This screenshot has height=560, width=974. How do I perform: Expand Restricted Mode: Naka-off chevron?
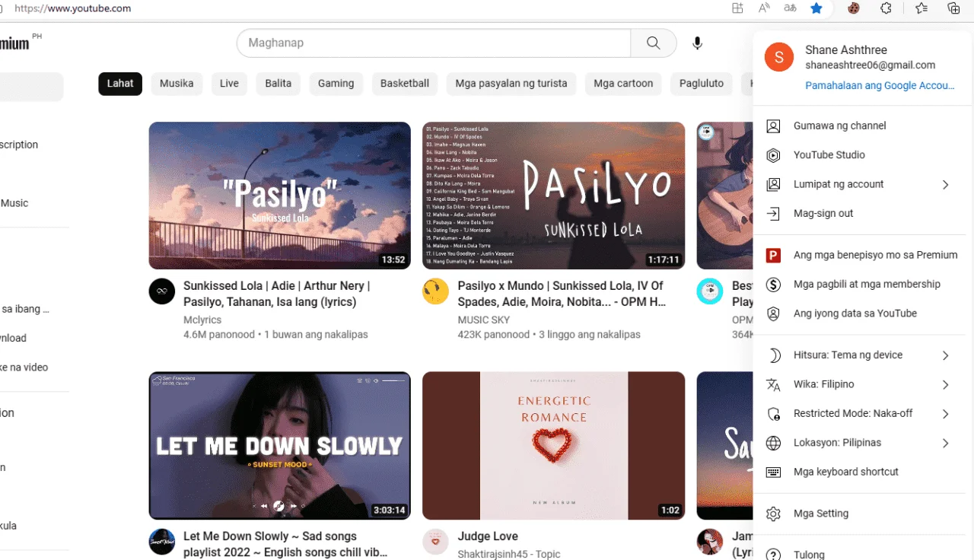tap(945, 414)
